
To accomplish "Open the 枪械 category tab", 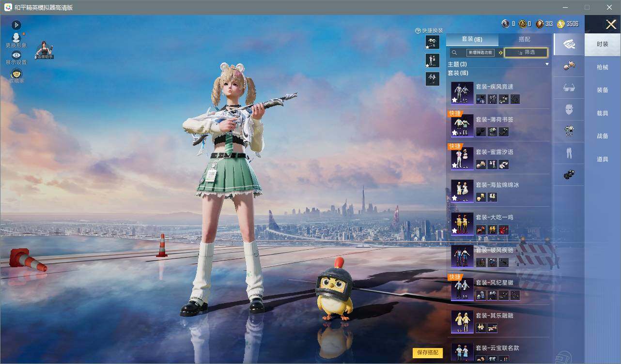I will (603, 67).
